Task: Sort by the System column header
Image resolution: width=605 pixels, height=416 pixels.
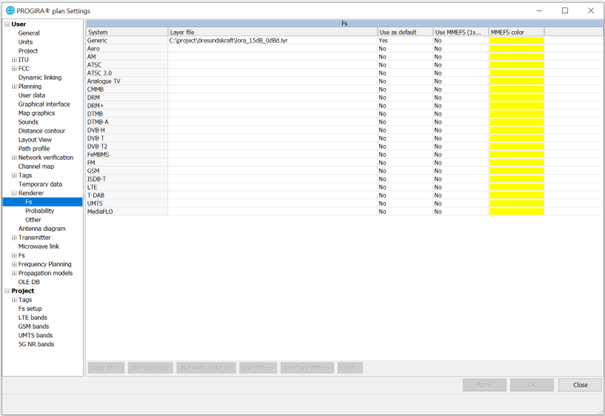Action: click(127, 32)
